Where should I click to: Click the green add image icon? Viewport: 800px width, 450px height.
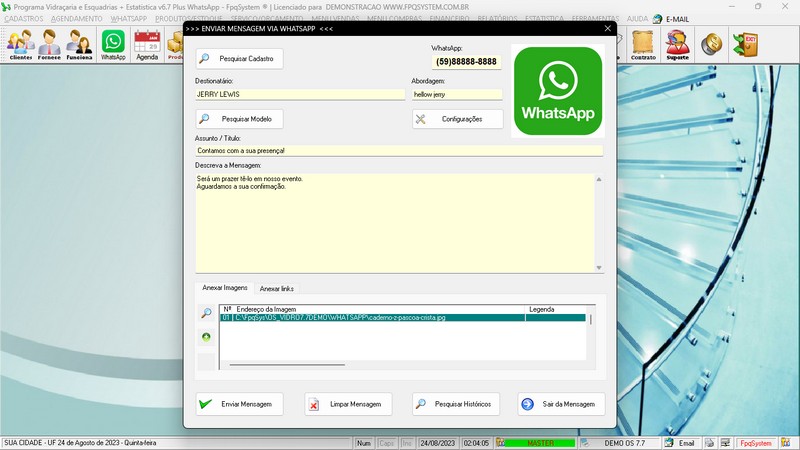[206, 337]
